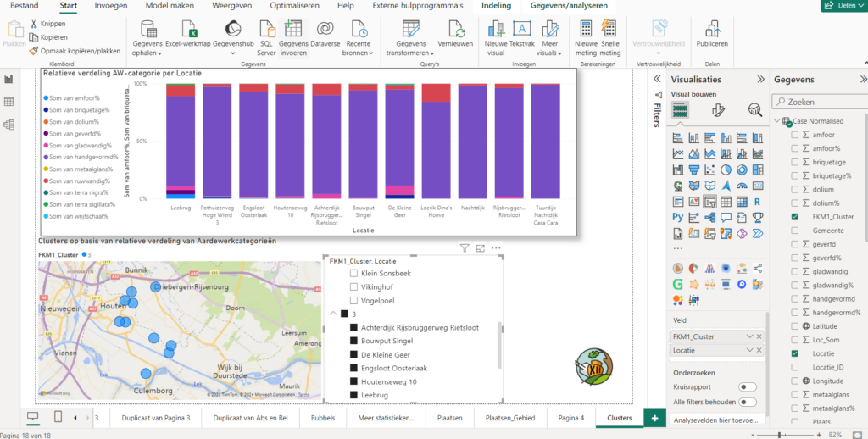Image resolution: width=868 pixels, height=439 pixels.
Task: Switch to the Plaatsen_Gebied page tab
Action: [509, 418]
